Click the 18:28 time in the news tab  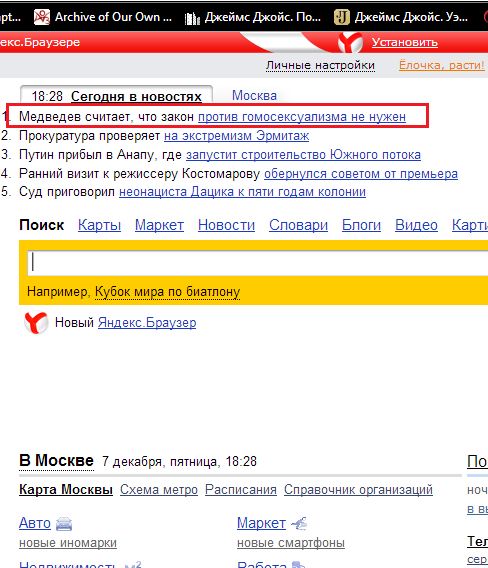click(47, 96)
